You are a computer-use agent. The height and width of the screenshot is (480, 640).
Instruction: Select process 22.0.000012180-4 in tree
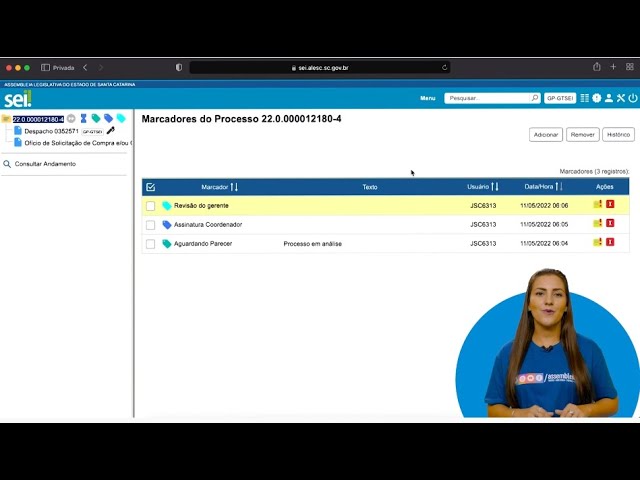pos(38,119)
